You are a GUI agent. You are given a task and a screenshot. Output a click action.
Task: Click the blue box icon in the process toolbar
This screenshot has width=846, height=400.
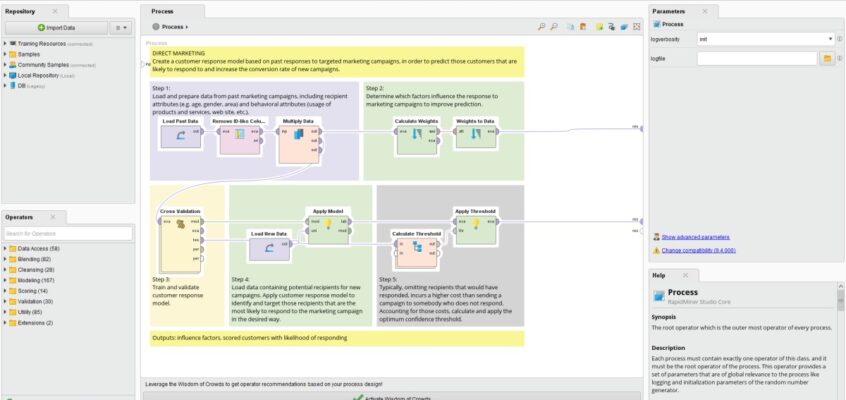point(624,26)
